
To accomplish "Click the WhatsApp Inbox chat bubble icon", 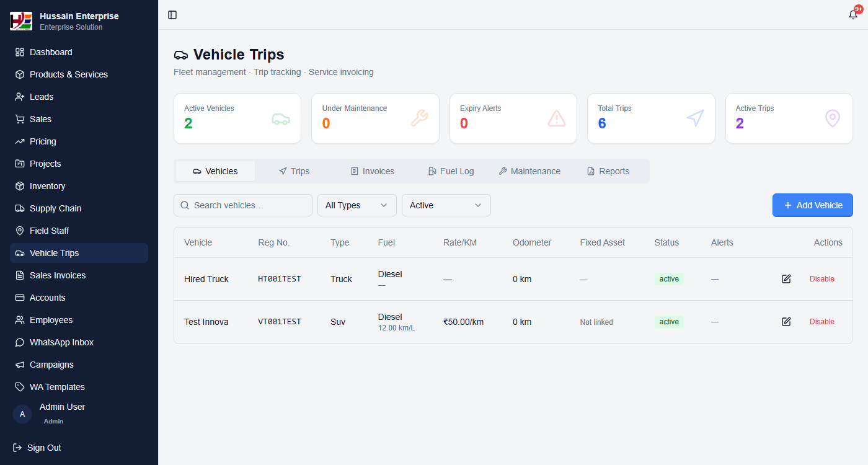I will 20,342.
